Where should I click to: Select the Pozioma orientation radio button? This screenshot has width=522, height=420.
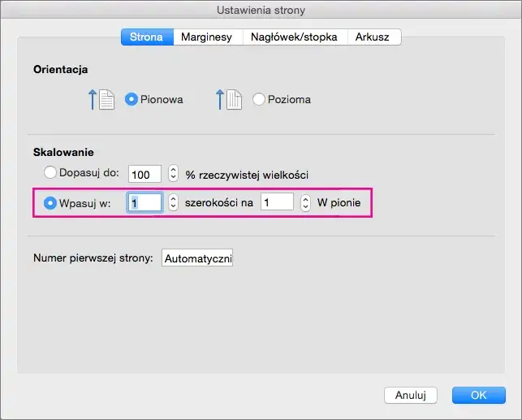(x=259, y=100)
